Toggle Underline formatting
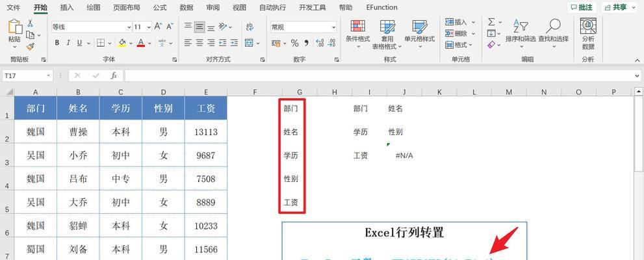Viewport: 644px width, 260px height. click(x=79, y=43)
